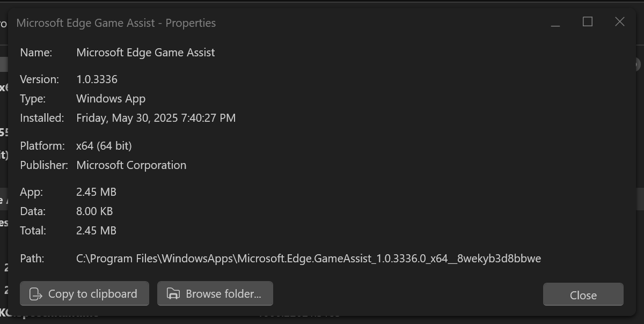Click the App size value
The height and width of the screenshot is (324, 644).
pyautogui.click(x=96, y=192)
